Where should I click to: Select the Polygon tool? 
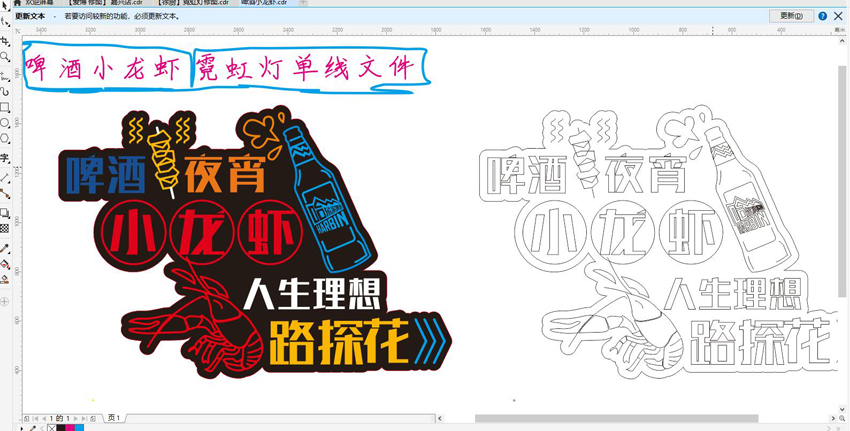[5, 139]
